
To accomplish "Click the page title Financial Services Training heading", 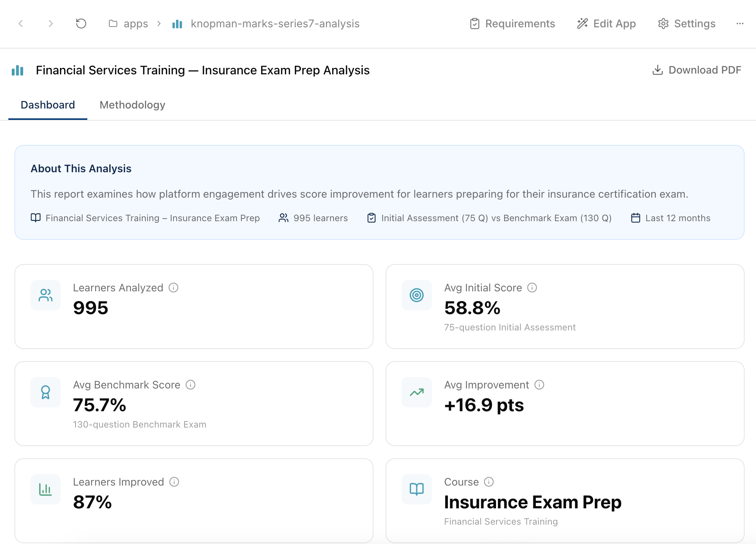I will [203, 70].
